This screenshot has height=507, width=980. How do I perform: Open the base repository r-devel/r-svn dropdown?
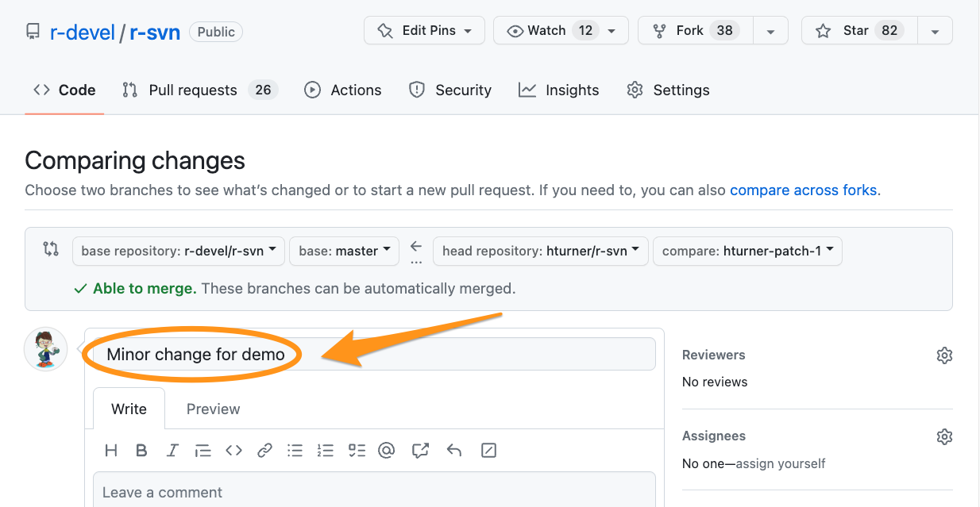pos(179,251)
